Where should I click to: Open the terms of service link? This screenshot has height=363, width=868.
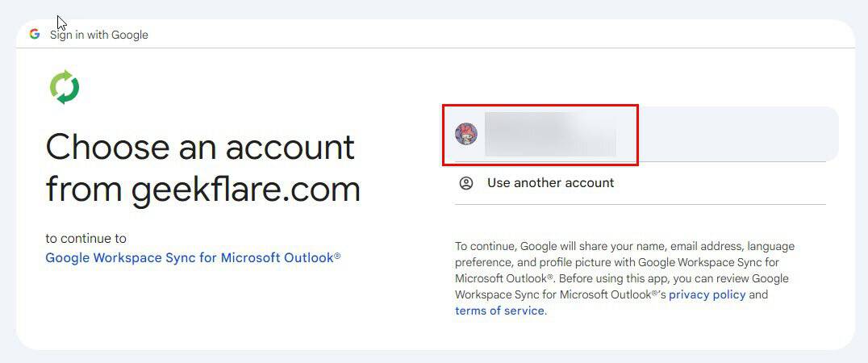(x=499, y=311)
